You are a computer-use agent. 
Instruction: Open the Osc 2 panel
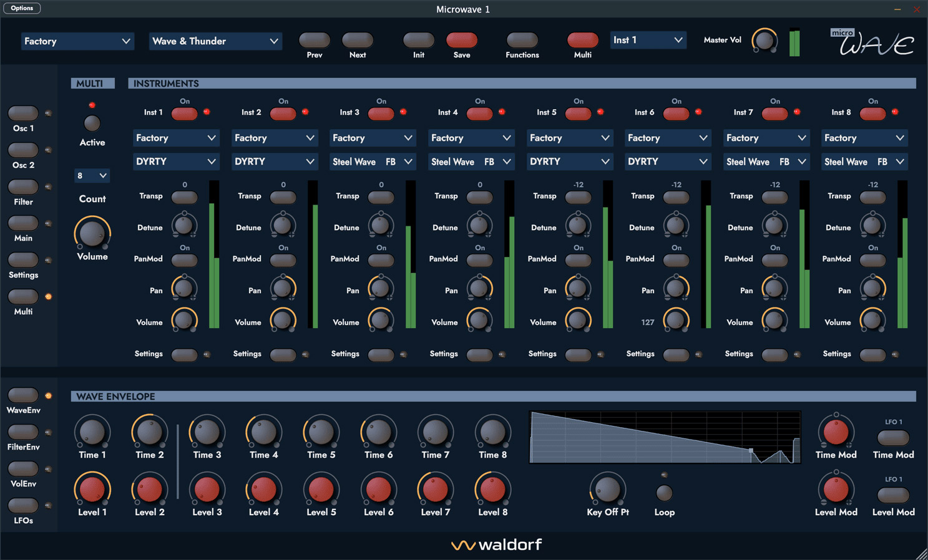[23, 150]
